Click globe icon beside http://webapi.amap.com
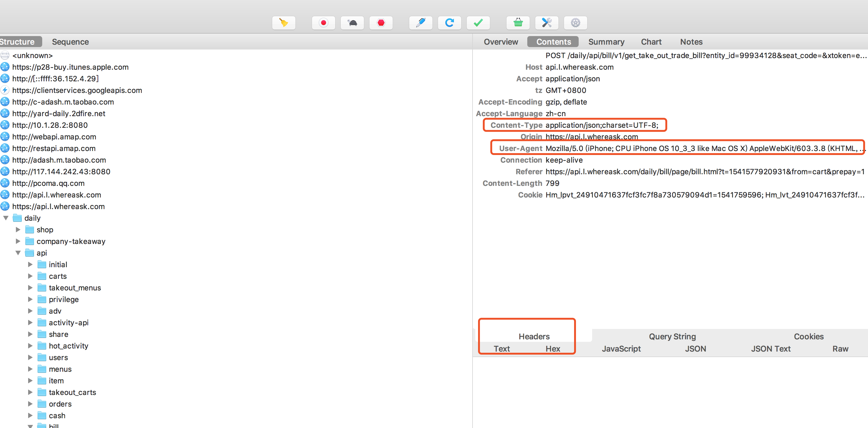 pyautogui.click(x=5, y=137)
